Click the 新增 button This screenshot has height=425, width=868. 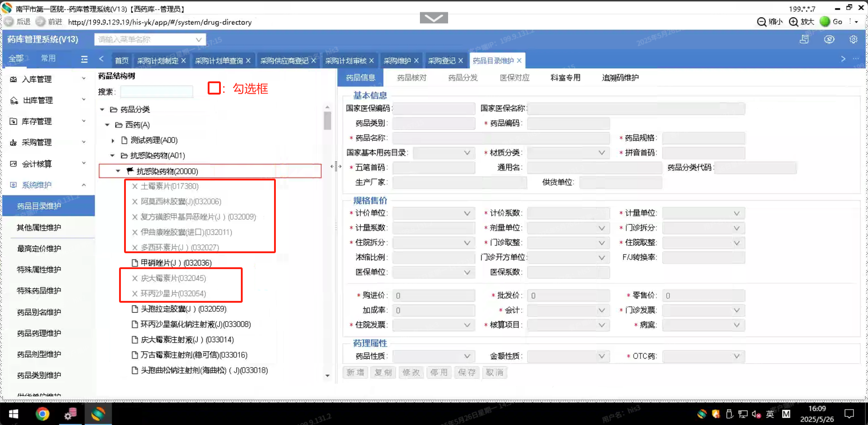click(355, 373)
